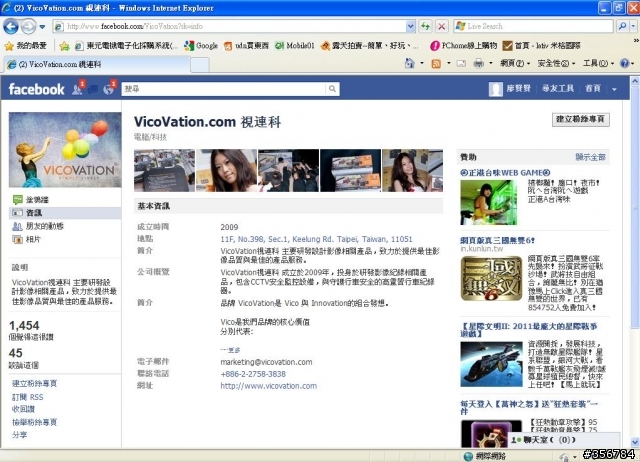
Task: Click the blank New Tab button
Action: 200,65
